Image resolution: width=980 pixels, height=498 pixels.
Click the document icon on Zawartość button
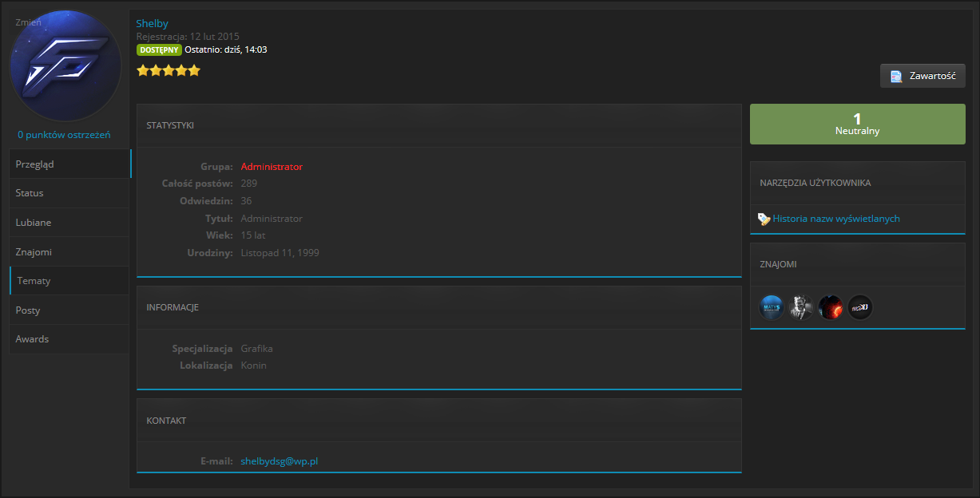coord(896,77)
